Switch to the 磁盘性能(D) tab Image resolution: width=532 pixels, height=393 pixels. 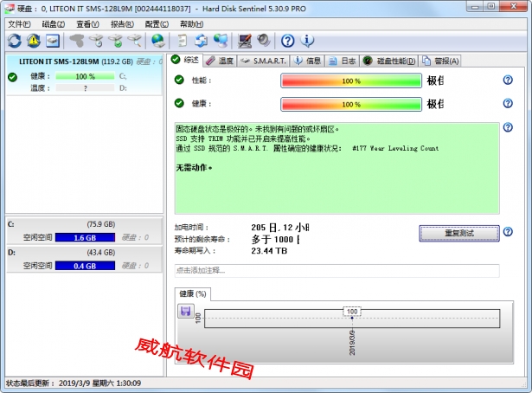click(389, 61)
